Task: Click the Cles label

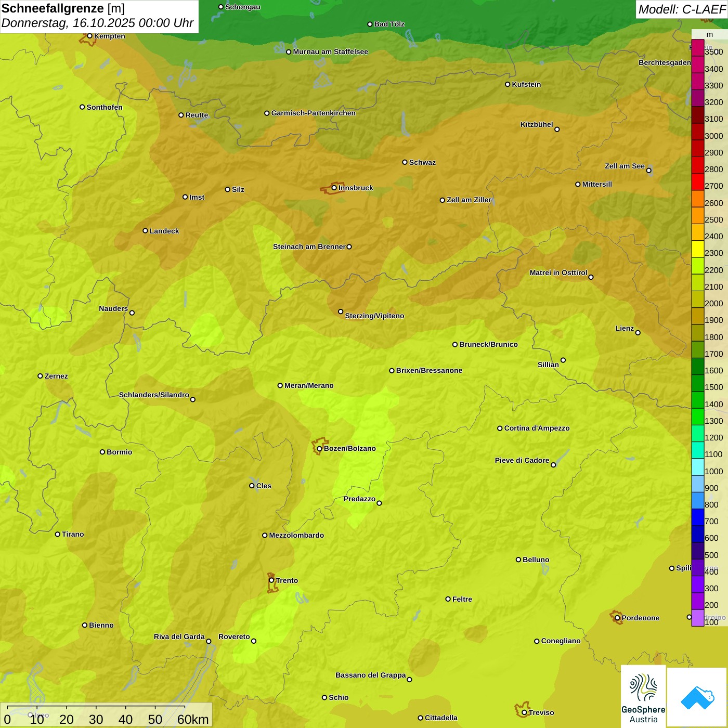Action: click(264, 486)
